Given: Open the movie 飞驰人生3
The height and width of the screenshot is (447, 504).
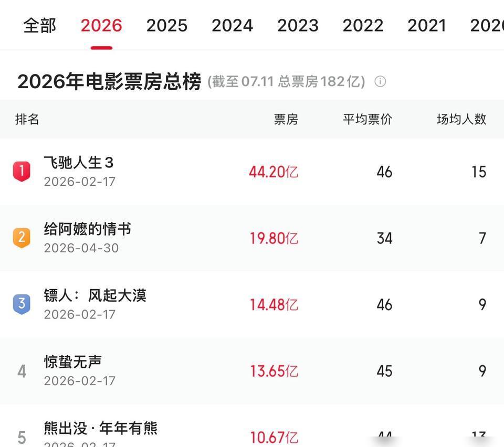Looking at the screenshot, I should tap(78, 163).
